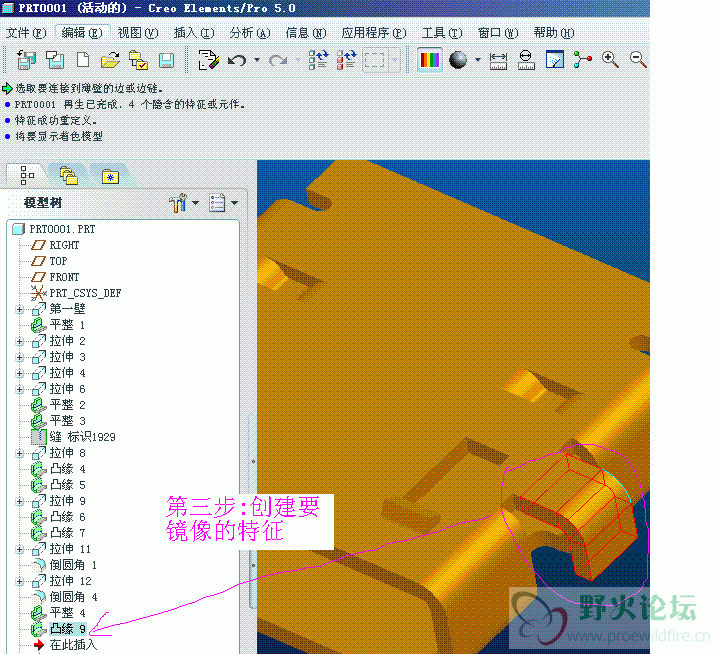Select the 倒圆角 4 feature
The image size is (720, 654).
click(x=73, y=597)
